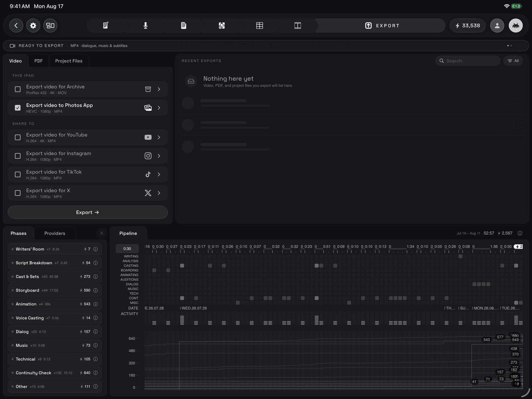This screenshot has width=532, height=399.
Task: Show the 33,538 credits balance
Action: [467, 26]
